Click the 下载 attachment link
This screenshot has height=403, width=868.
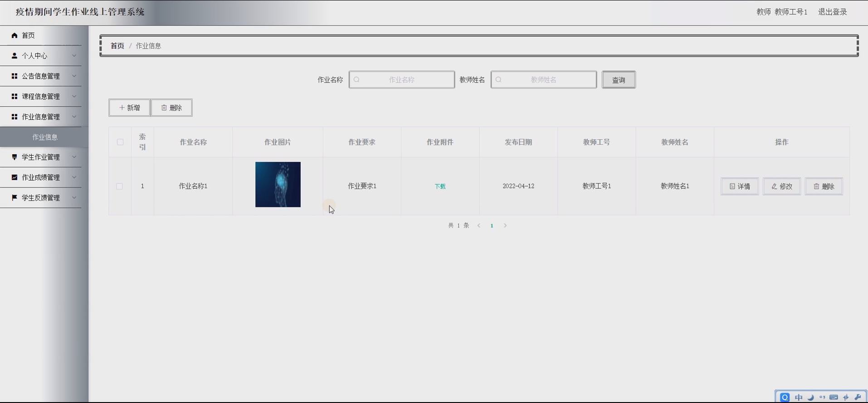[x=440, y=187]
